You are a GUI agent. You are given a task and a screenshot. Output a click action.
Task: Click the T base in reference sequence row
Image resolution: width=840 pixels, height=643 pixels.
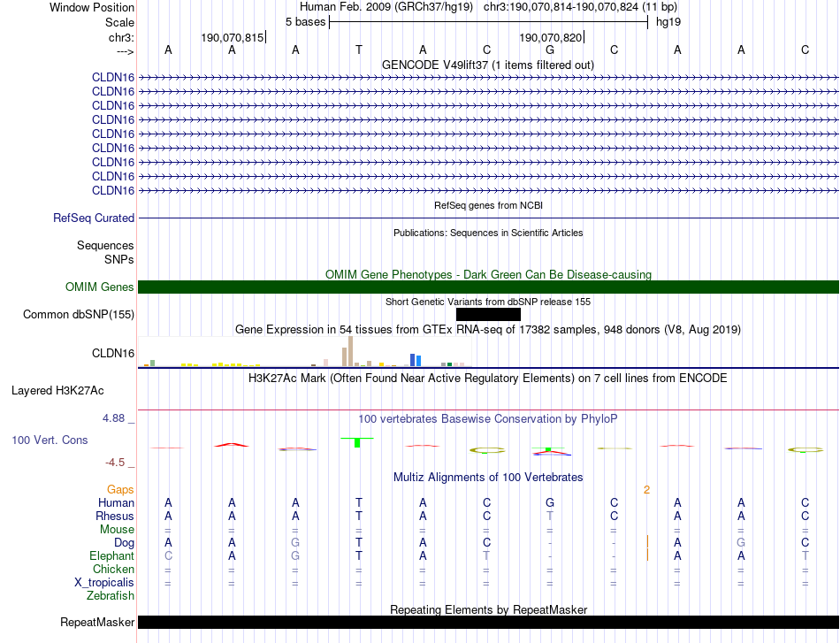(x=359, y=50)
